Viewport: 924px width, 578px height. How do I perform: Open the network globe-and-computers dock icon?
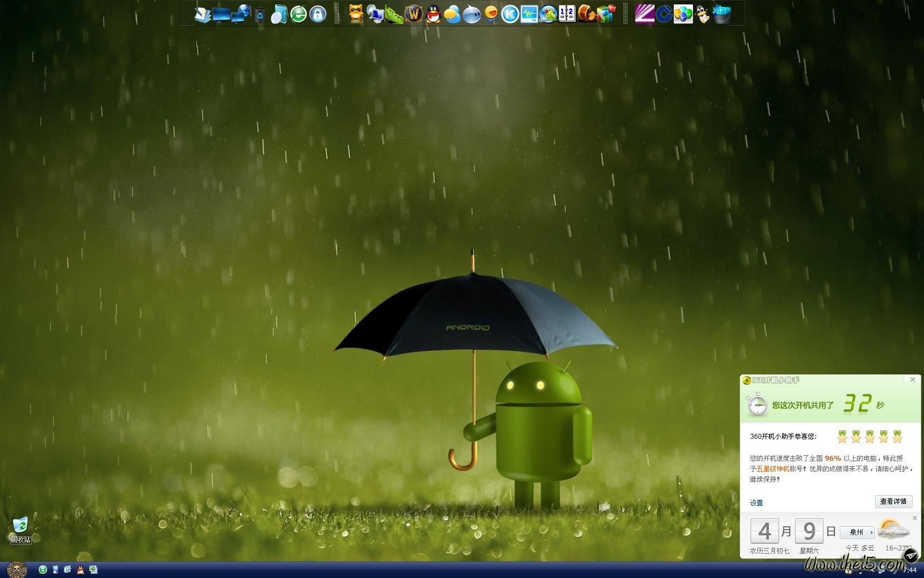[241, 14]
